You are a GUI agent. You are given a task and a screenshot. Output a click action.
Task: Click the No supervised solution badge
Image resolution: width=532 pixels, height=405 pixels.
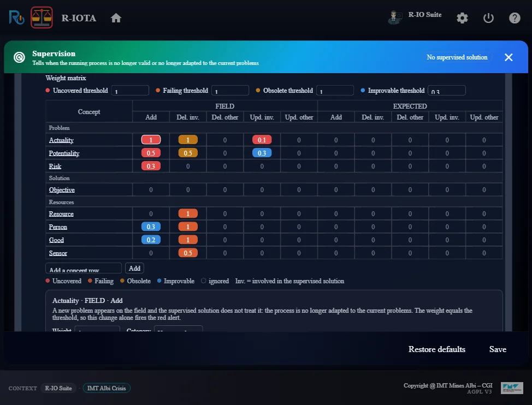[457, 57]
